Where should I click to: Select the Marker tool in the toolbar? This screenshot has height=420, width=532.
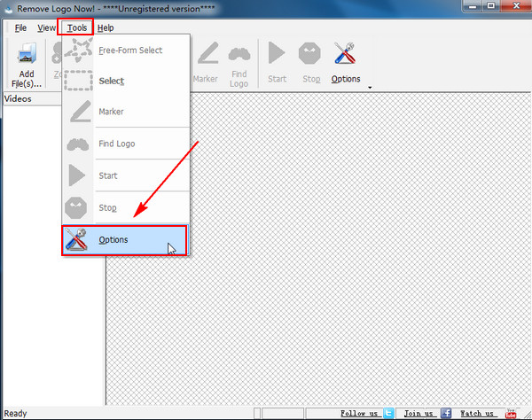tap(206, 63)
